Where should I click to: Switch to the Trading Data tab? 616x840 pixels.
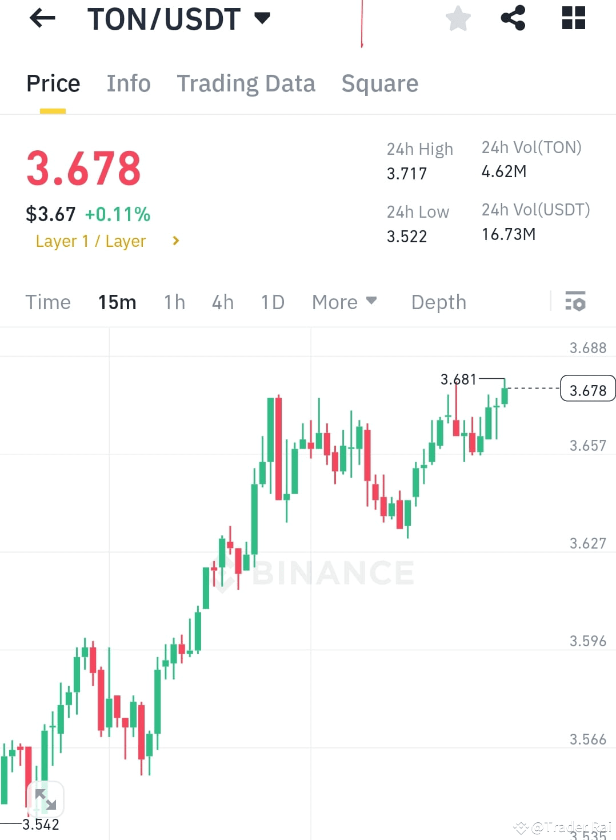pos(246,83)
